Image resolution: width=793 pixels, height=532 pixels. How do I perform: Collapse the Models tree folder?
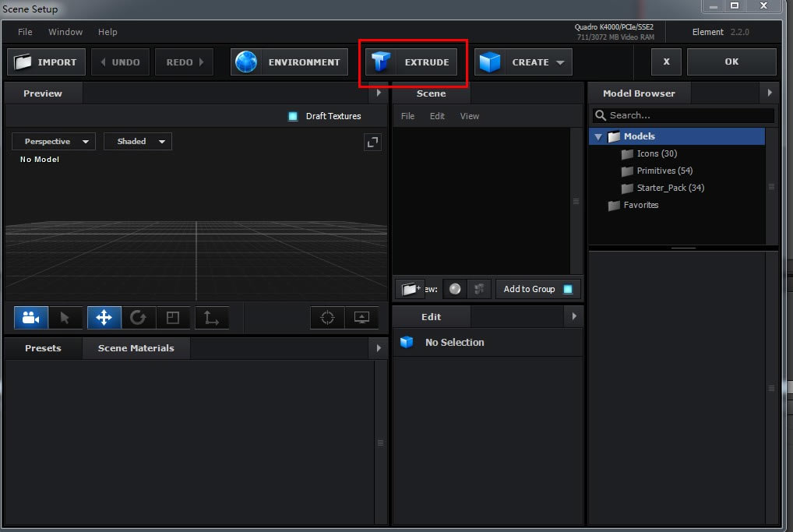click(598, 137)
